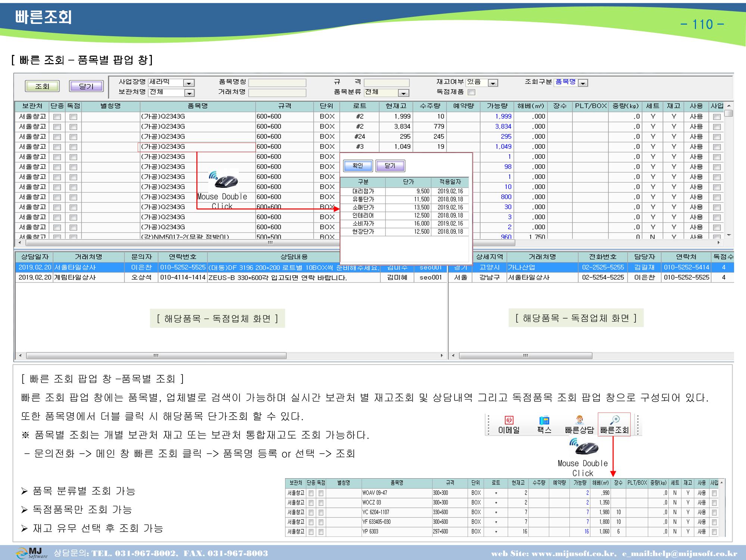Sort by the 품목명 column header in main grid

coord(198,106)
